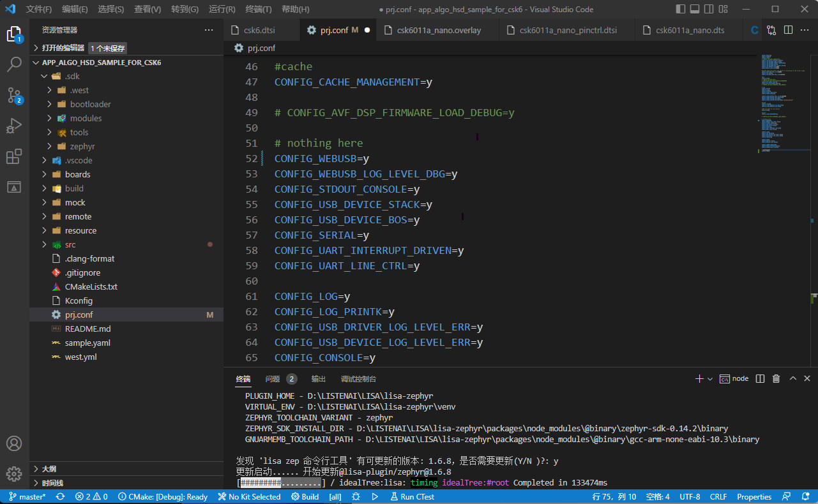Toggle the primary side bar layout button

tap(681, 10)
